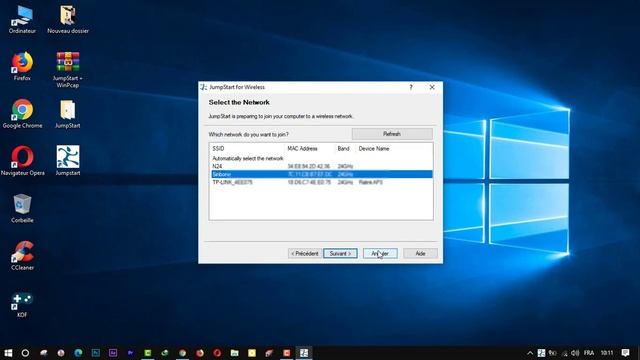The width and height of the screenshot is (640, 360).
Task: Close the JumpStart for Wireless dialog
Action: pos(432,87)
